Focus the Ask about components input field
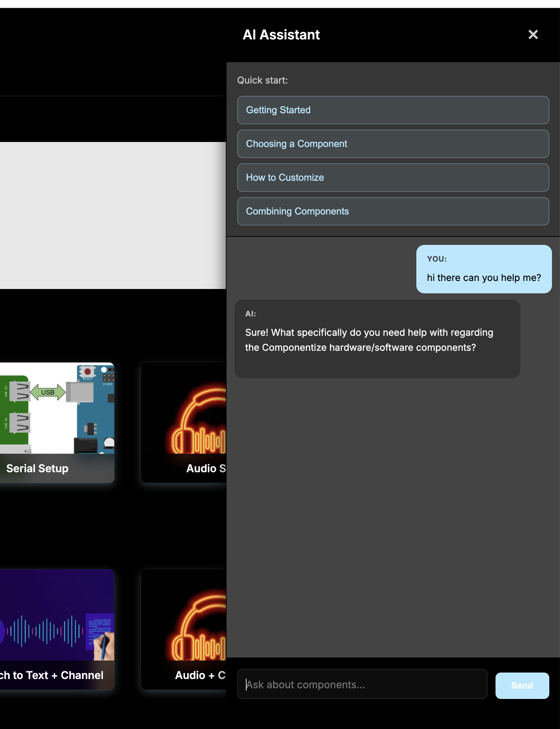Image resolution: width=560 pixels, height=729 pixels. point(362,684)
